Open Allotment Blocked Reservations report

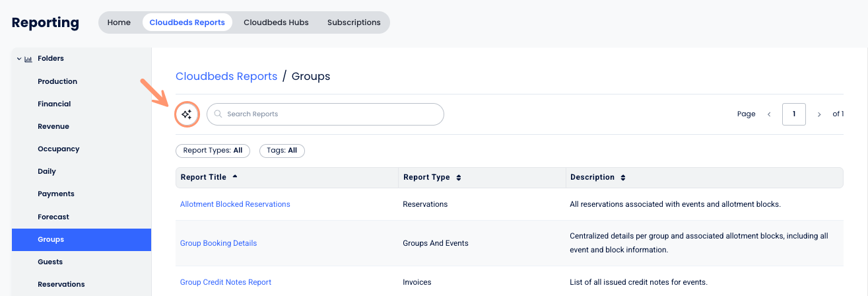235,204
